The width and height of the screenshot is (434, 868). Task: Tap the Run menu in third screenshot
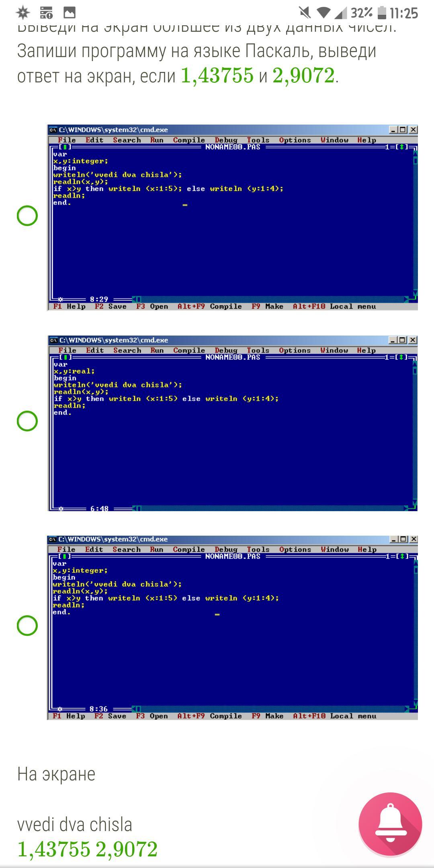point(156,549)
